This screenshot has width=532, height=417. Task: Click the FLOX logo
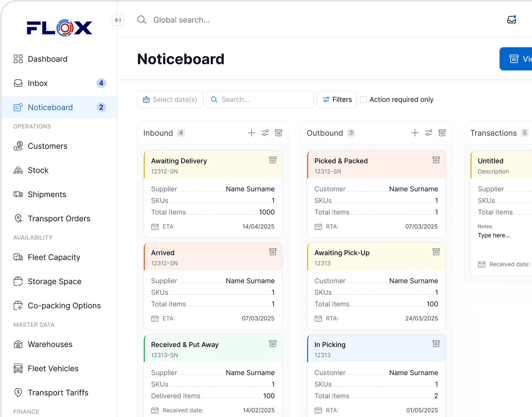60,28
